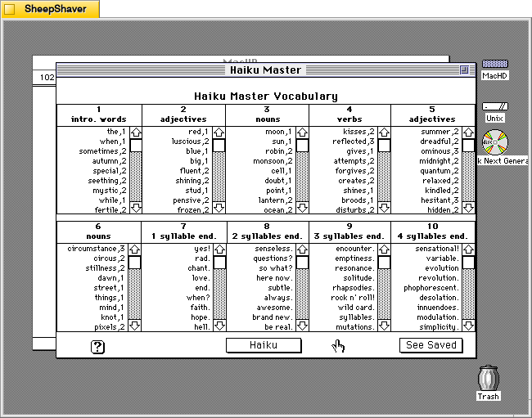Click the Haiku Master window title bar

[x=266, y=70]
